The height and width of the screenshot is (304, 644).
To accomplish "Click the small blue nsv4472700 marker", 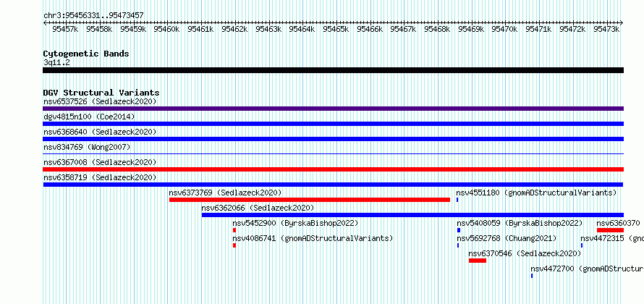I will [532, 276].
